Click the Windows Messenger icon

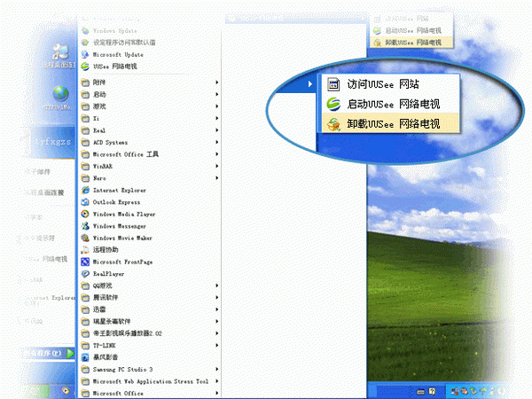point(85,226)
